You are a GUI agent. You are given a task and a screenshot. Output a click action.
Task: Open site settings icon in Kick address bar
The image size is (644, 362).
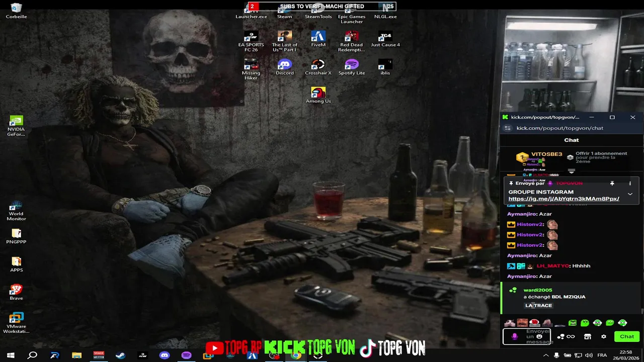pos(508,128)
